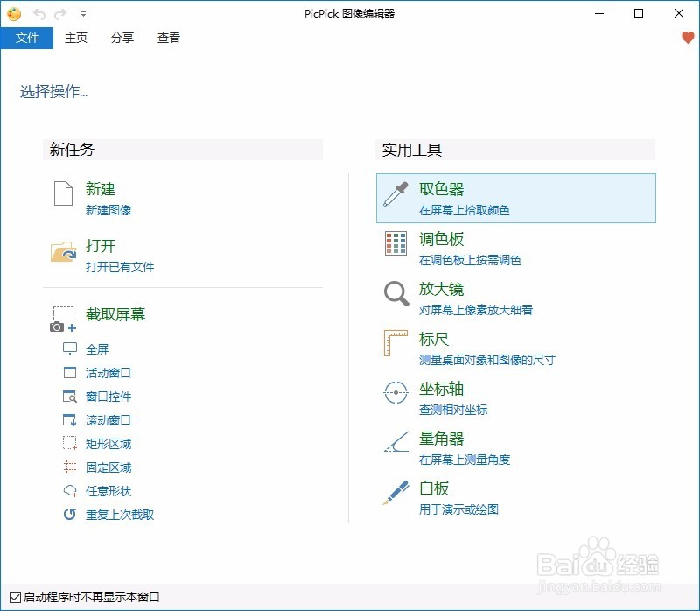Switch to the 分享 tab
The height and width of the screenshot is (611, 700).
pos(122,38)
